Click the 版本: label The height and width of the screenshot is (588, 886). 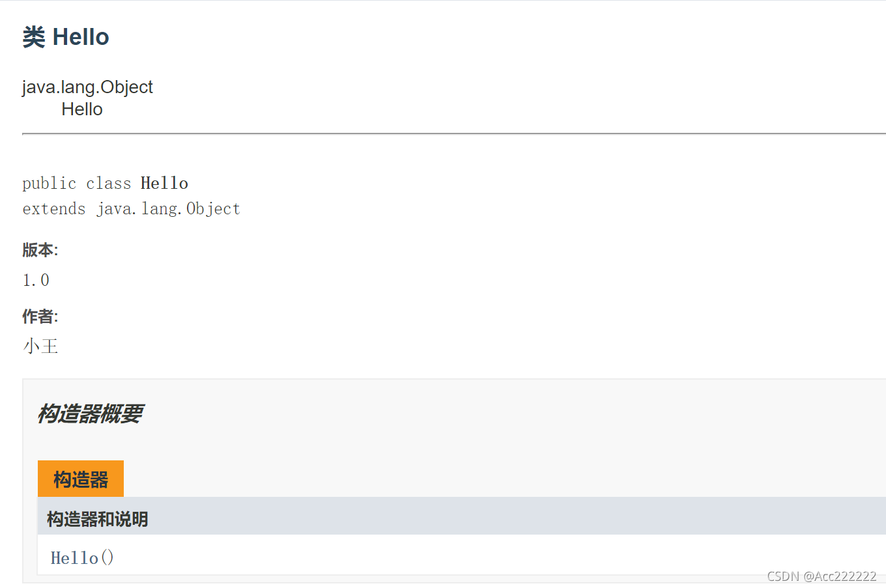40,250
